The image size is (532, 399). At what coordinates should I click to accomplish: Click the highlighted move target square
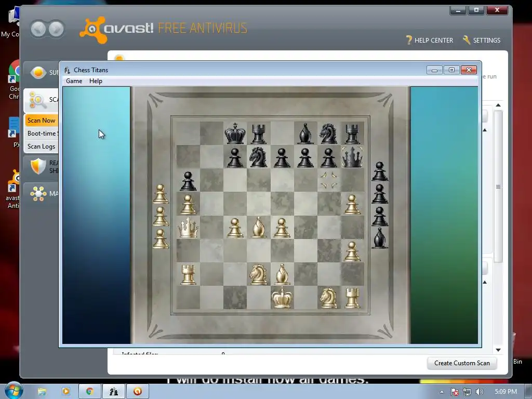(x=328, y=180)
